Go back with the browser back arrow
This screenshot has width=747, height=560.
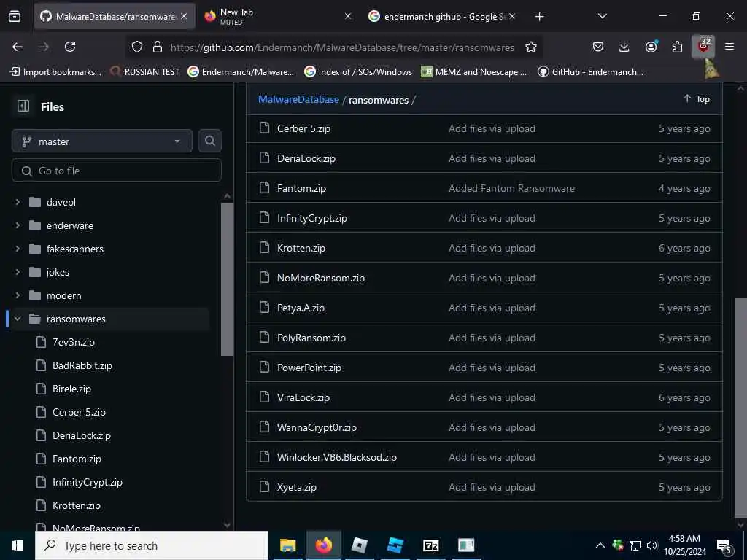pos(18,47)
